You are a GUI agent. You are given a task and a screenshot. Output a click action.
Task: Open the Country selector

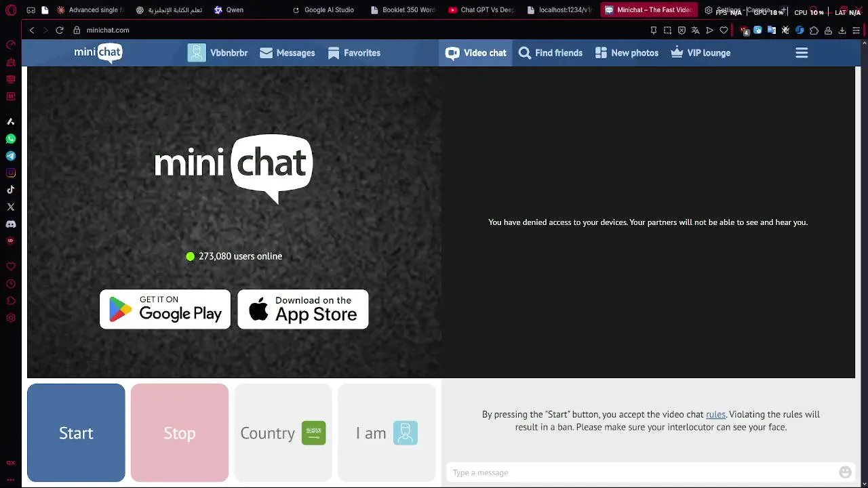[x=283, y=433]
